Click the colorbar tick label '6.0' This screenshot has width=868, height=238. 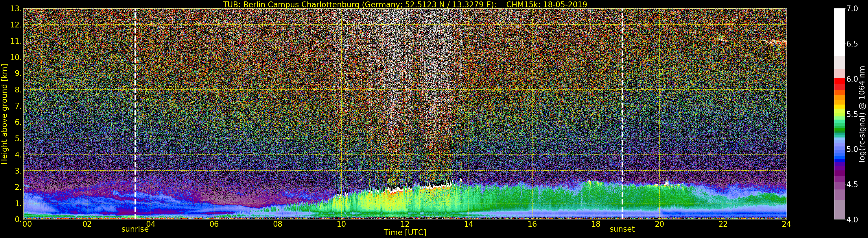point(852,79)
